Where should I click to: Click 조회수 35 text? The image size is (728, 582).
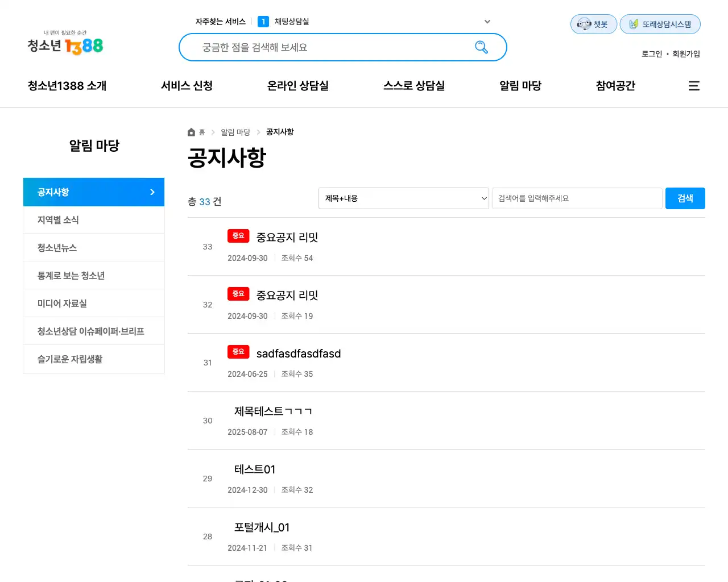297,374
